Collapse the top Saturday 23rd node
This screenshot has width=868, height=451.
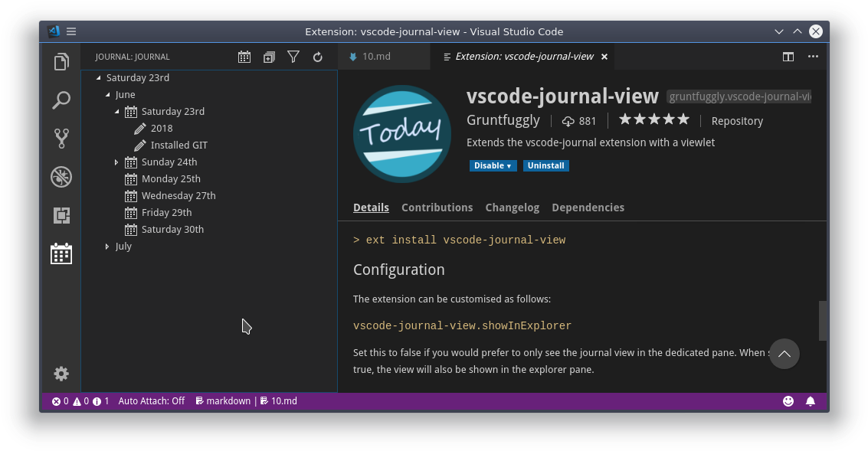pyautogui.click(x=99, y=77)
